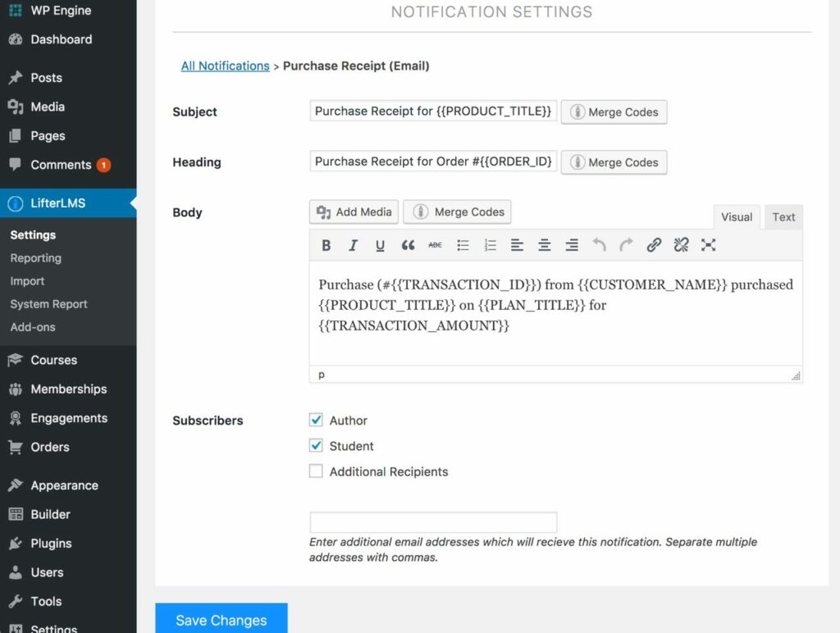Image resolution: width=840 pixels, height=633 pixels.
Task: Uncheck the Author subscriber checkbox
Action: pyautogui.click(x=316, y=420)
